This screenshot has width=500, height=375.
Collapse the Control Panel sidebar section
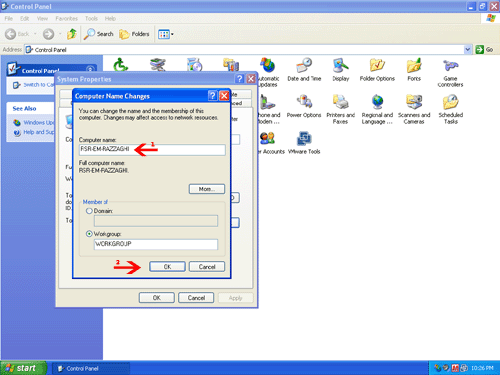pyautogui.click(x=90, y=69)
